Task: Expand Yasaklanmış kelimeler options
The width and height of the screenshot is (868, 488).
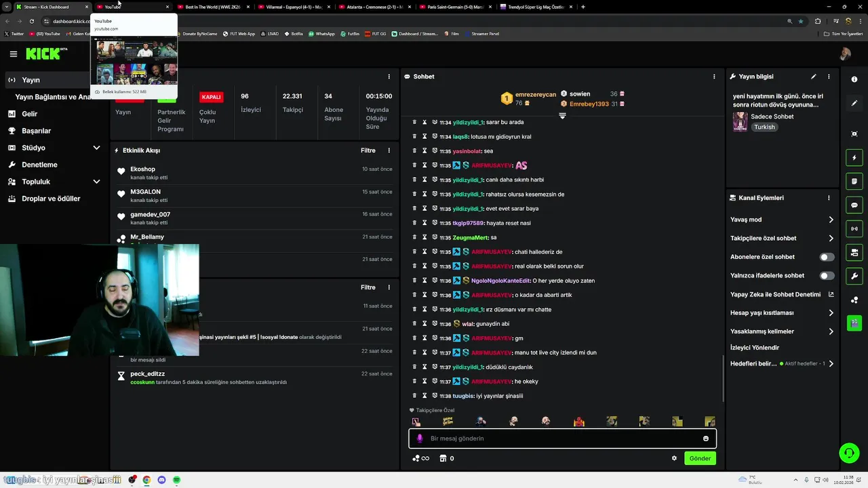Action: point(831,331)
